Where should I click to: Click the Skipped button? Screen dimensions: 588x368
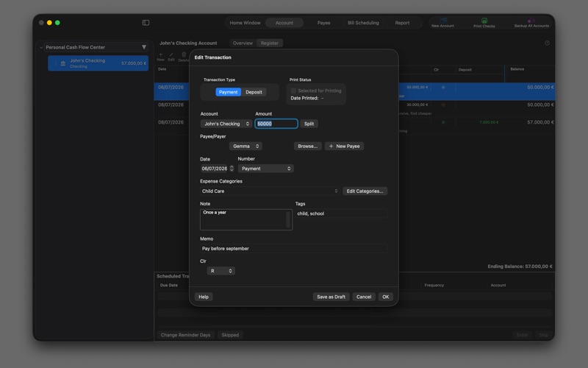point(230,335)
